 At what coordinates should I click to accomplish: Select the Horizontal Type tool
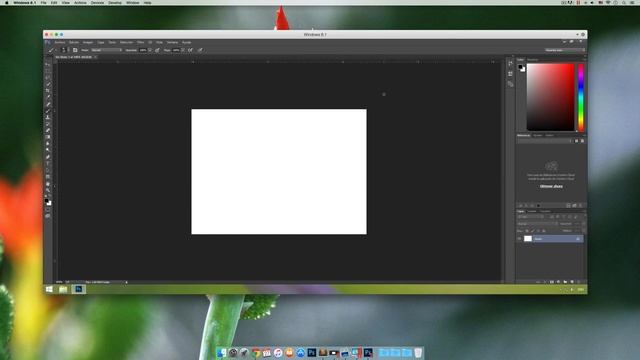(x=48, y=164)
